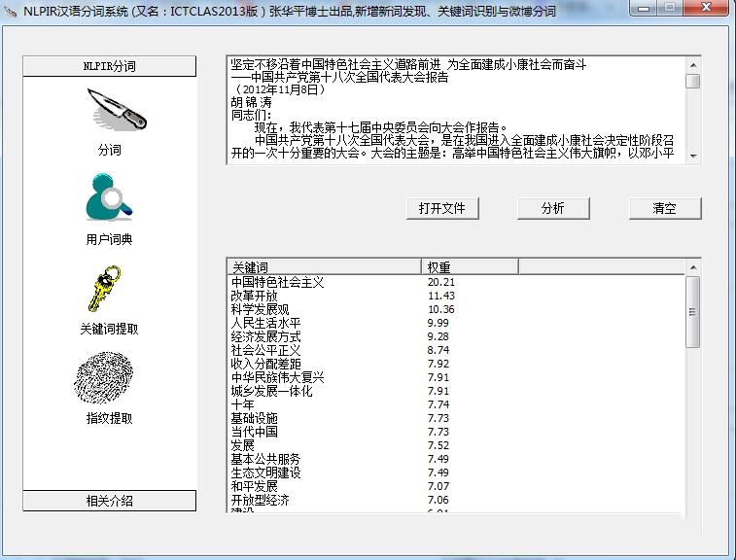Screen dimensions: 736x560
Task: Select the 社会公平正义 keyword row
Action: (x=455, y=350)
